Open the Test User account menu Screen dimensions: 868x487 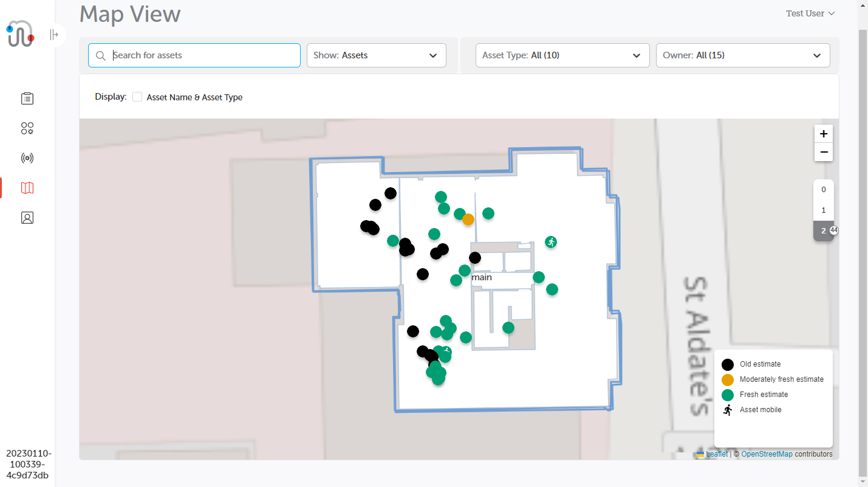[x=810, y=13]
